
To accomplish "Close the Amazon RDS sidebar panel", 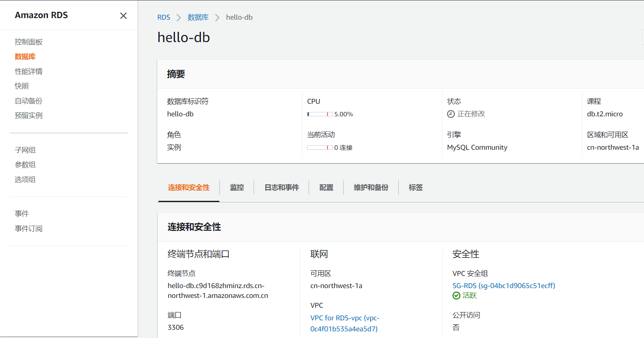I will [123, 16].
